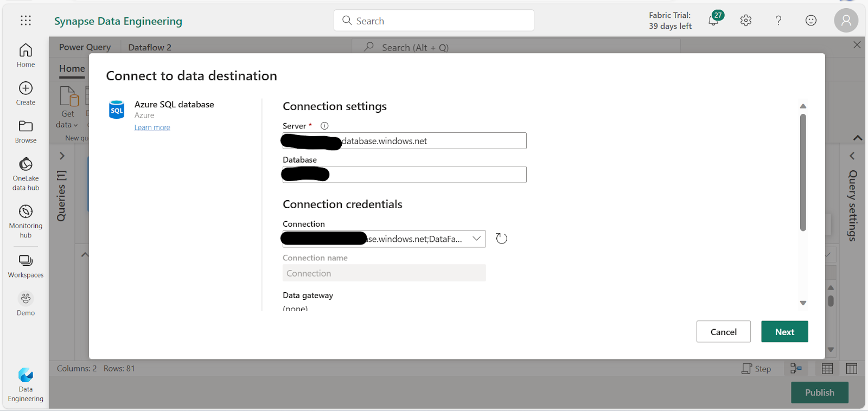Viewport: 868px width, 411px height.
Task: Open the app launcher waffle icon
Action: pyautogui.click(x=25, y=21)
